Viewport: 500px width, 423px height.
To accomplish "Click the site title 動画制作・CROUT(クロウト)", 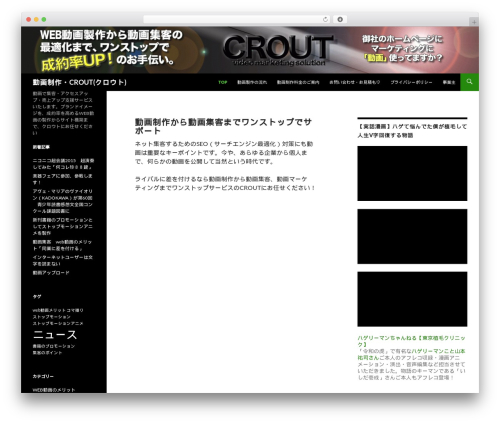I will point(79,82).
